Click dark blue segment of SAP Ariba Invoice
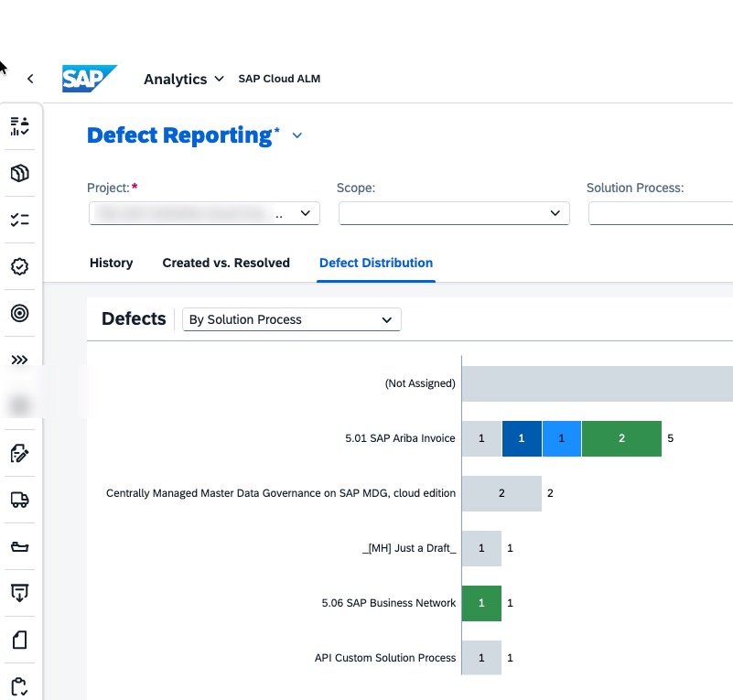The width and height of the screenshot is (733, 700). 522,438
